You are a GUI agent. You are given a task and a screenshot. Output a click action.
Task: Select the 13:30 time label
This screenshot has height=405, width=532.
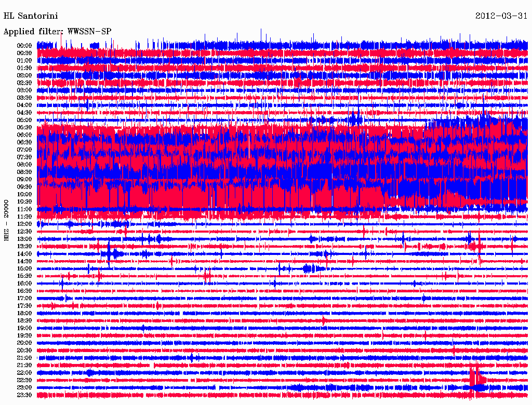[x=24, y=246]
